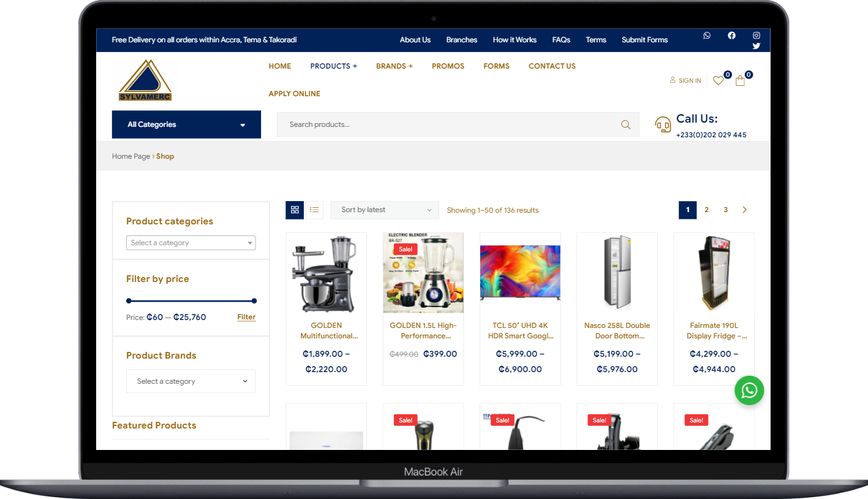Click Showing 1–50 of 136 results text
Viewport: 868px width, 499px height.
(492, 210)
